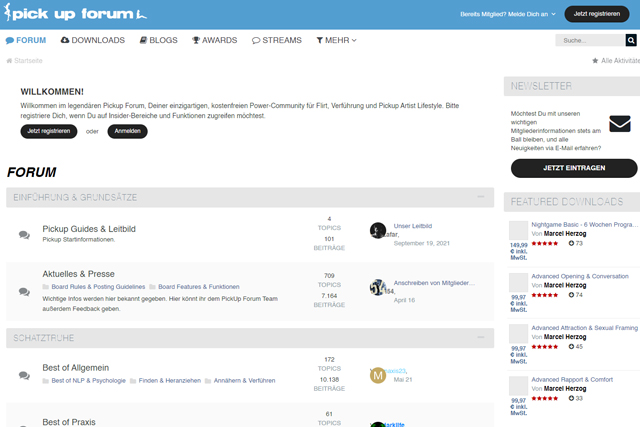Open Pickup Guides & Leitbild forum
Screen dimensions: 640x427
point(89,229)
